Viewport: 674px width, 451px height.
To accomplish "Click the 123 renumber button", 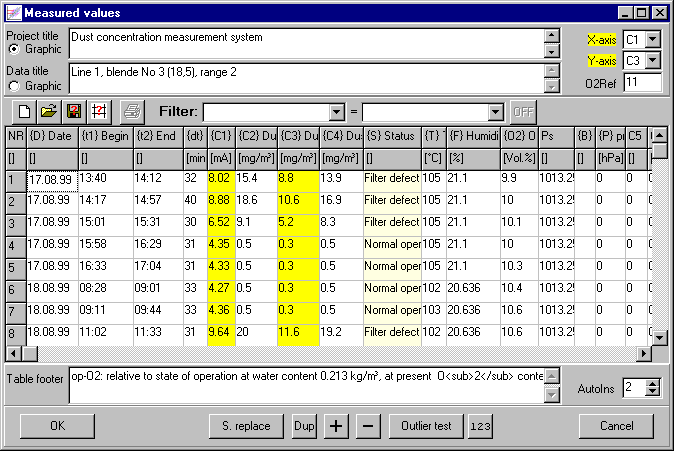I will pos(481,425).
